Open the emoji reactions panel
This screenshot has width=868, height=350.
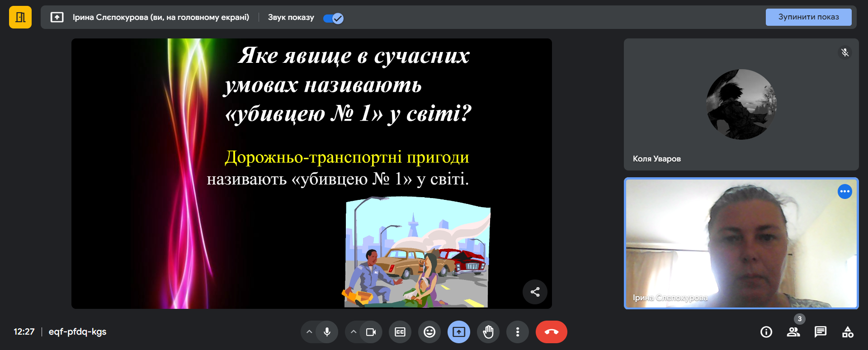[429, 332]
